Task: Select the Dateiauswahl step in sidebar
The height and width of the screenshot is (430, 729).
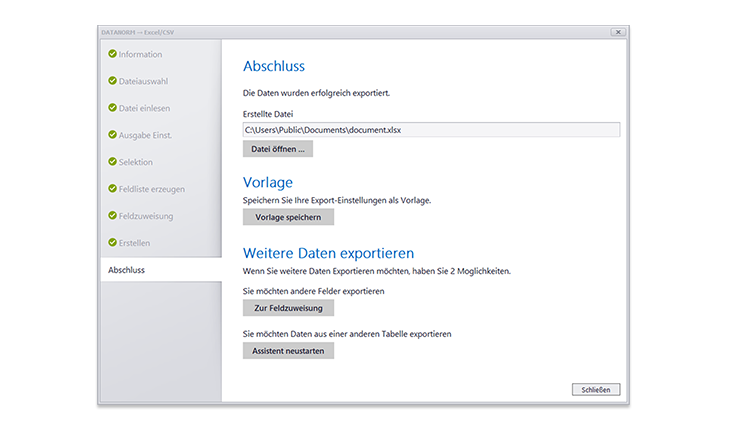Action: [143, 81]
